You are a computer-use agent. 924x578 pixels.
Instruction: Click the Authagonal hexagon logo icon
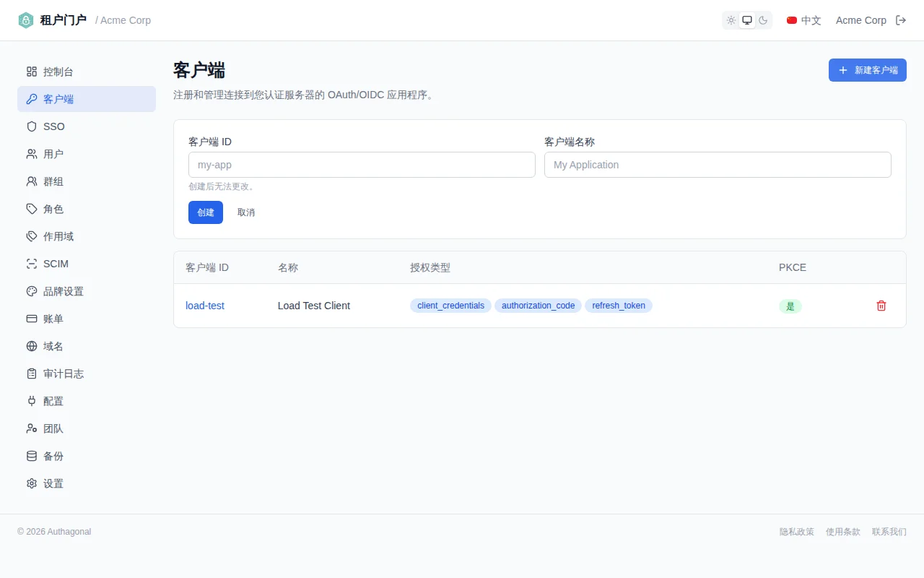tap(26, 20)
